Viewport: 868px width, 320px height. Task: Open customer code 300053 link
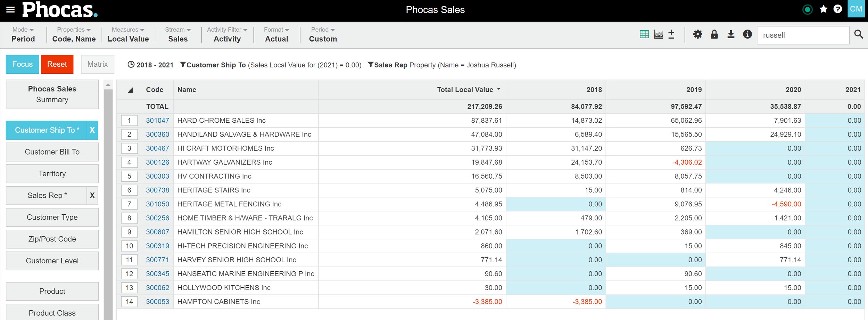(157, 302)
